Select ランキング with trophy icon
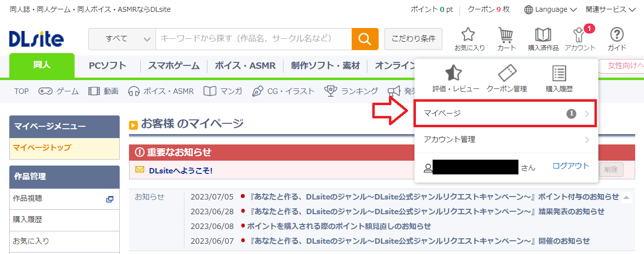 click(351, 91)
